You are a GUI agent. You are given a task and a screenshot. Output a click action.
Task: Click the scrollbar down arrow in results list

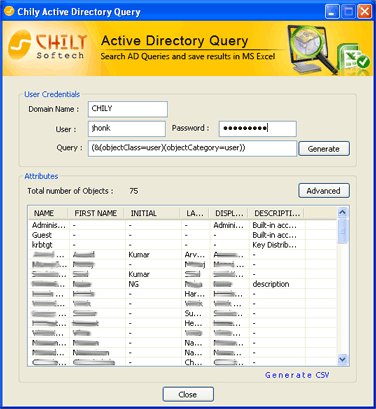pyautogui.click(x=342, y=359)
